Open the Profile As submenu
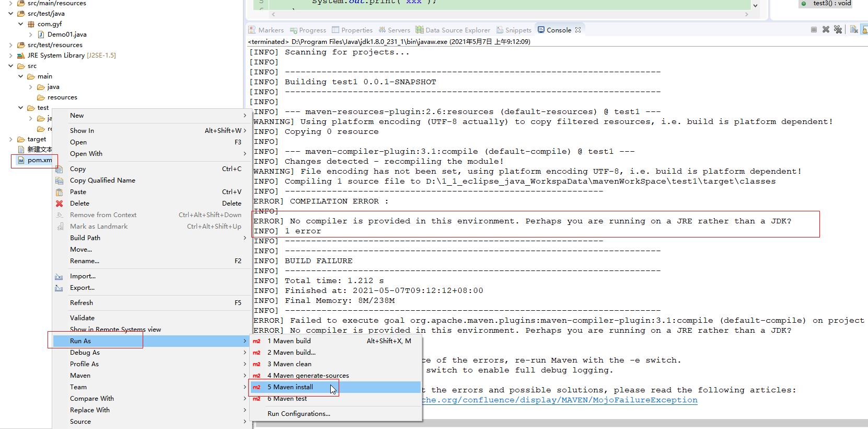Viewport: 868px width, 429px height. point(152,364)
